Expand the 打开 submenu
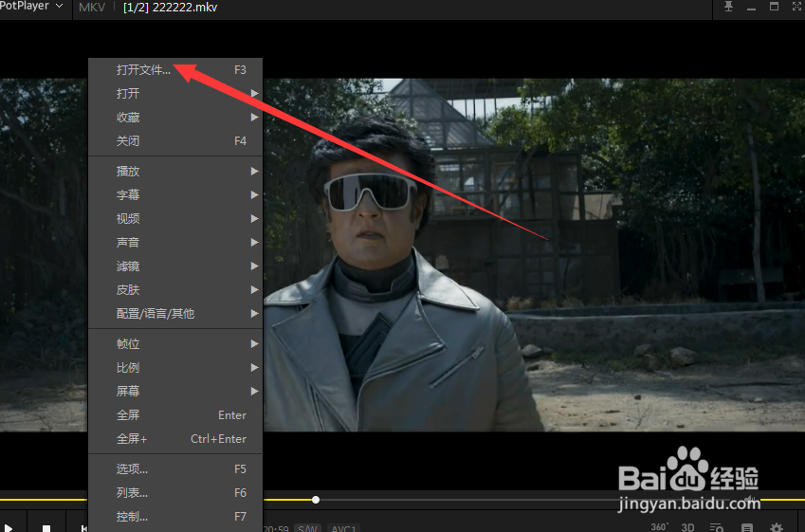This screenshot has width=805, height=532. 175,94
